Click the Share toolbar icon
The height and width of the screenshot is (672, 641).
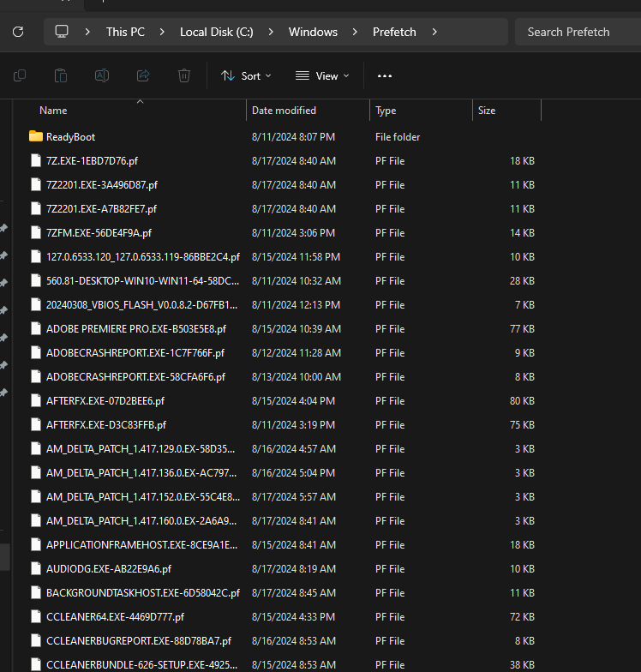[143, 75]
